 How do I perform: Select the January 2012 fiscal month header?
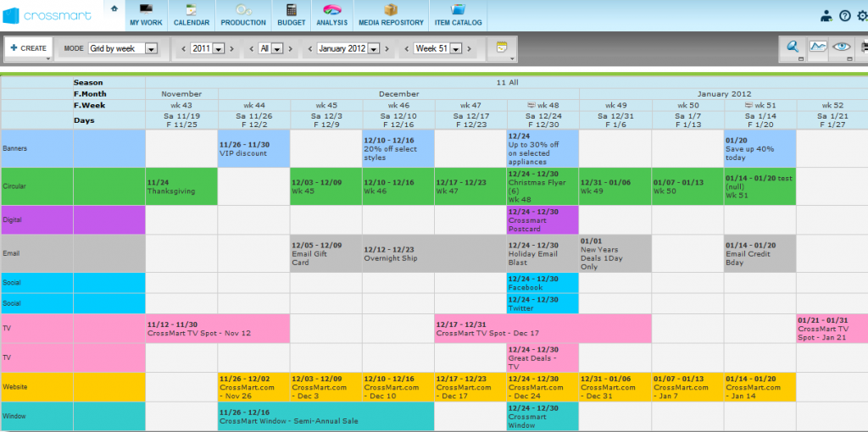pos(724,94)
